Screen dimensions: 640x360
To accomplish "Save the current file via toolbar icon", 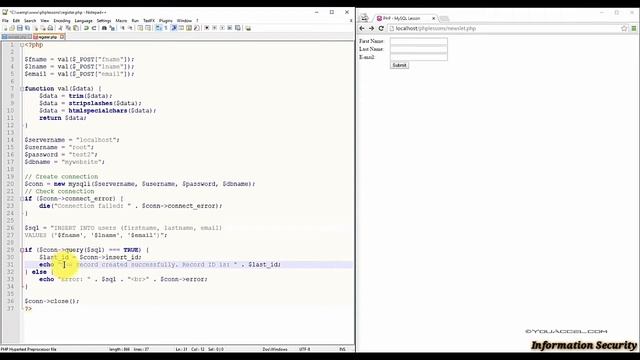I will 20,28.
